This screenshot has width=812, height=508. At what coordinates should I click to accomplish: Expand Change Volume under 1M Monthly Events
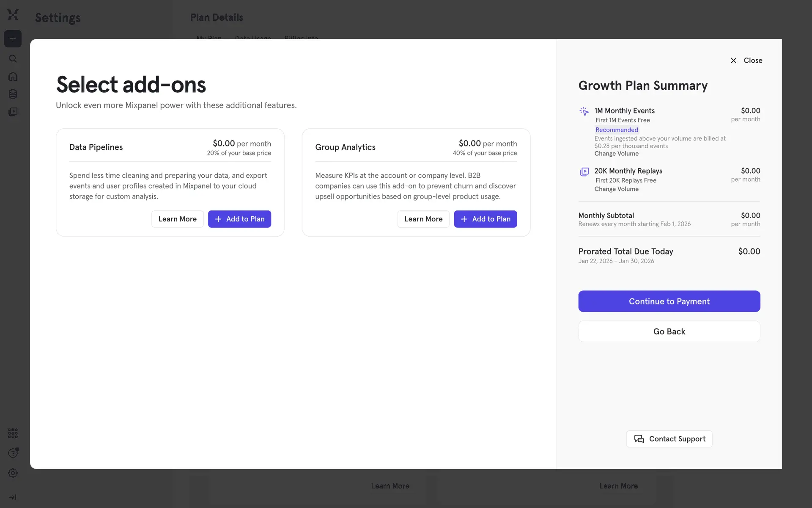(x=616, y=153)
